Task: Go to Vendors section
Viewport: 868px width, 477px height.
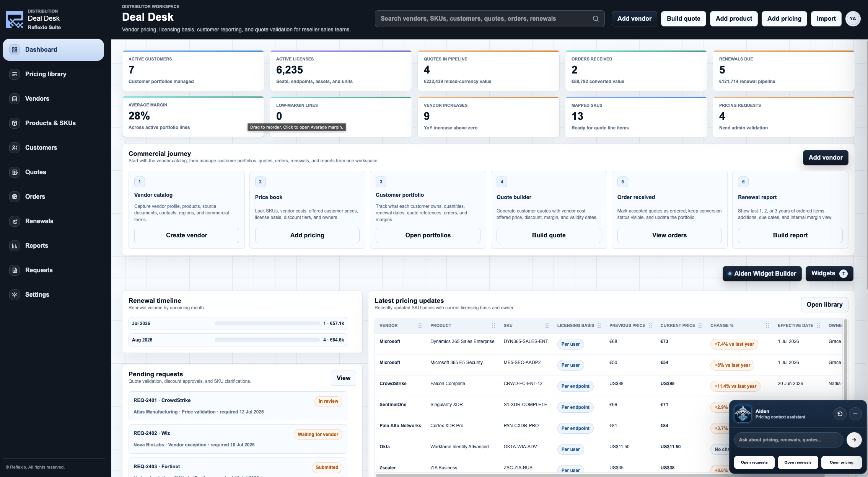Action: (53, 99)
